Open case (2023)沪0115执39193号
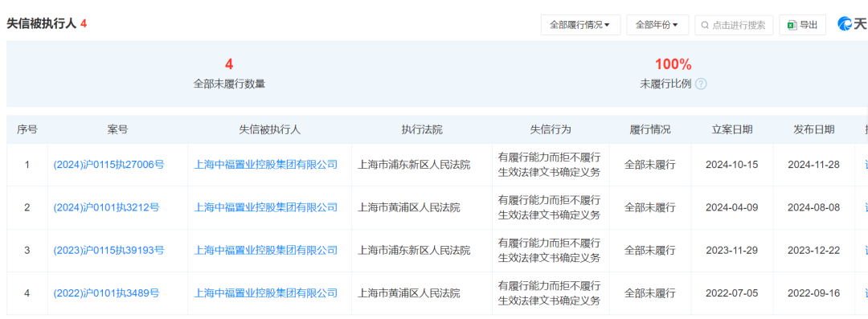This screenshot has height=319, width=868. coord(109,251)
